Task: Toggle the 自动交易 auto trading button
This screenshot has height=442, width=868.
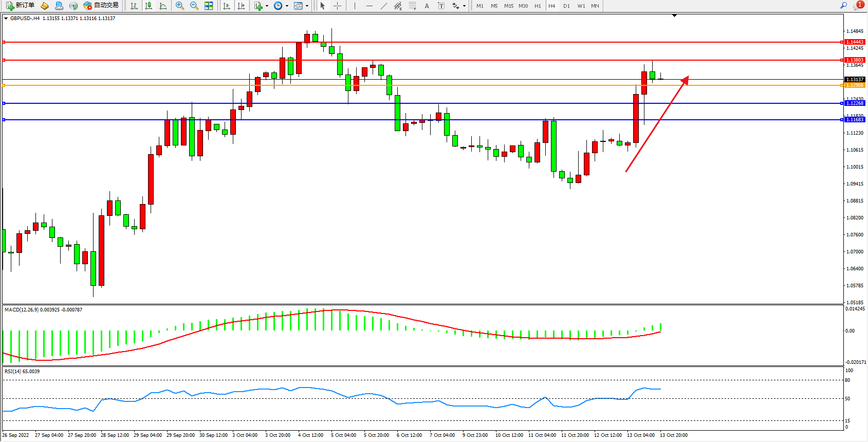Action: coord(101,6)
